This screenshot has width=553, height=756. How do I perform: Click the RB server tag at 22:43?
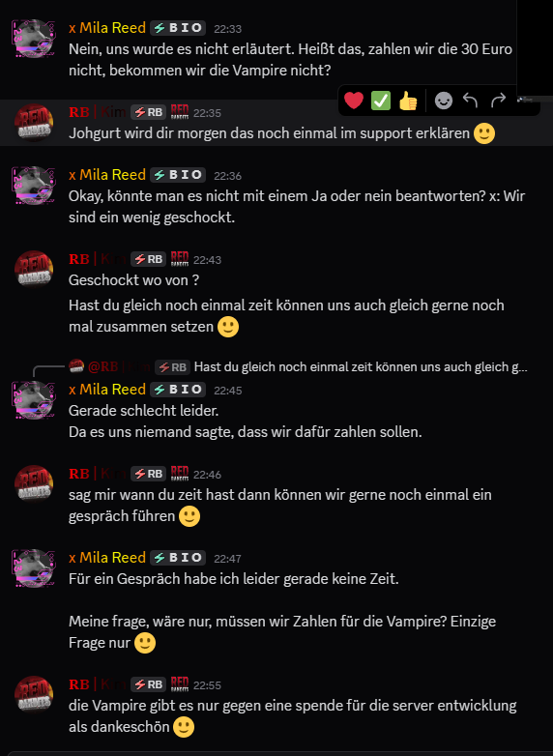149,259
